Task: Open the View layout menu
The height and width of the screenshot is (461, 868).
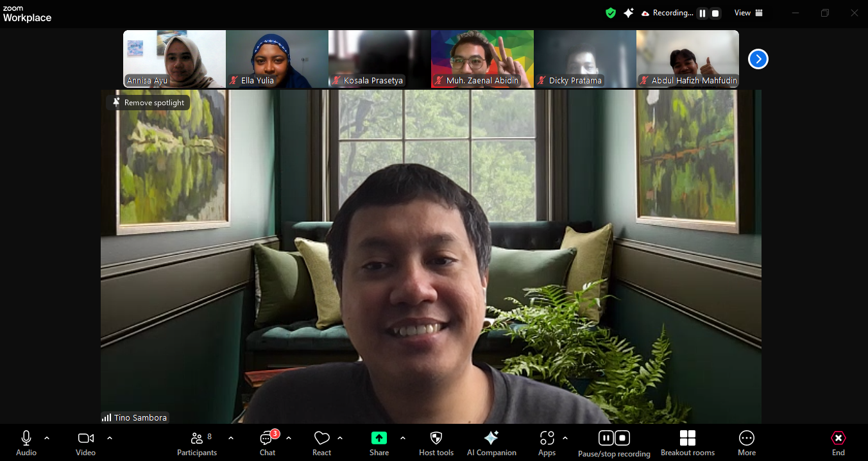Action: tap(749, 13)
